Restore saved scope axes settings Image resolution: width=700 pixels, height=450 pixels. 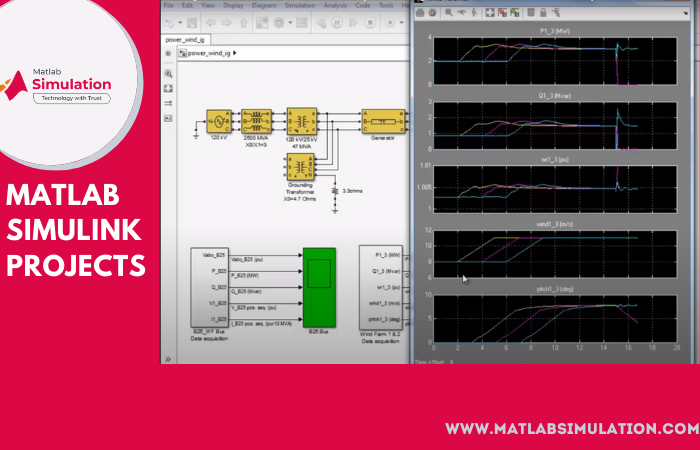pyautogui.click(x=515, y=13)
